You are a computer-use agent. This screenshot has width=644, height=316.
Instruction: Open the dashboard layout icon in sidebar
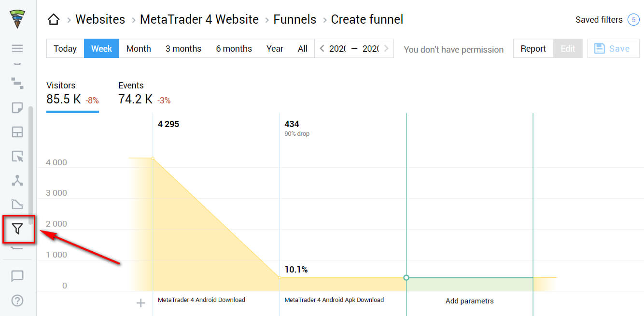(17, 132)
